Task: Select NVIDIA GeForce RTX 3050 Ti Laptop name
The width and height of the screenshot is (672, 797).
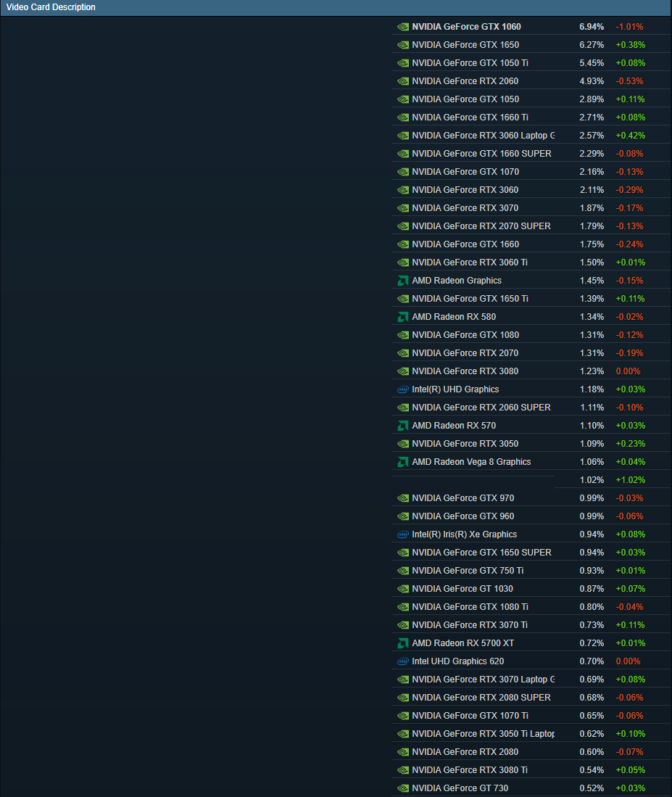Action: pos(483,734)
